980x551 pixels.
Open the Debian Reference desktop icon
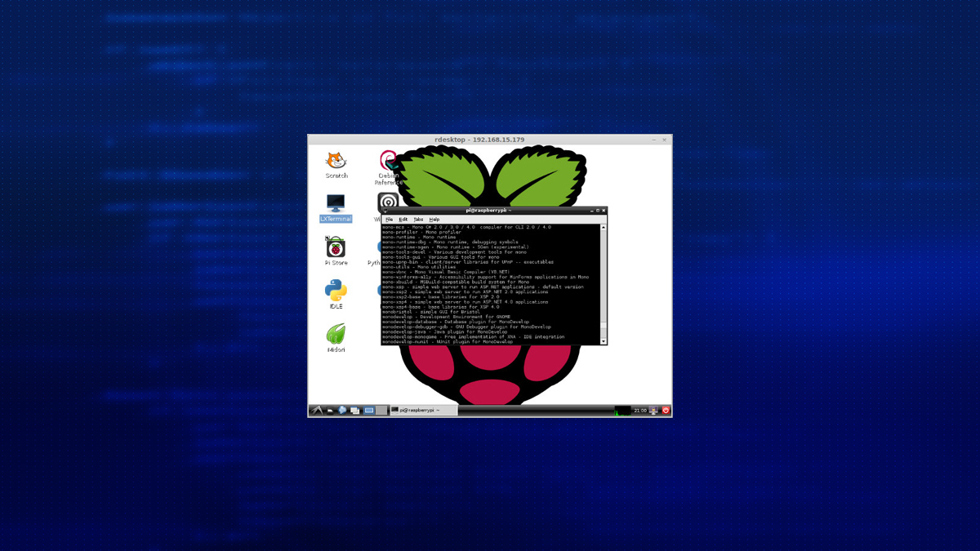[388, 167]
